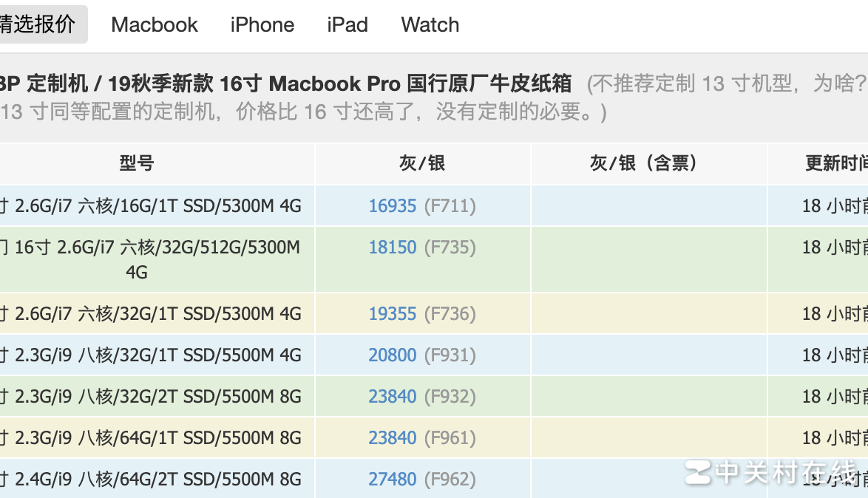
Task: Click the 更新时间 column header
Action: 835,163
